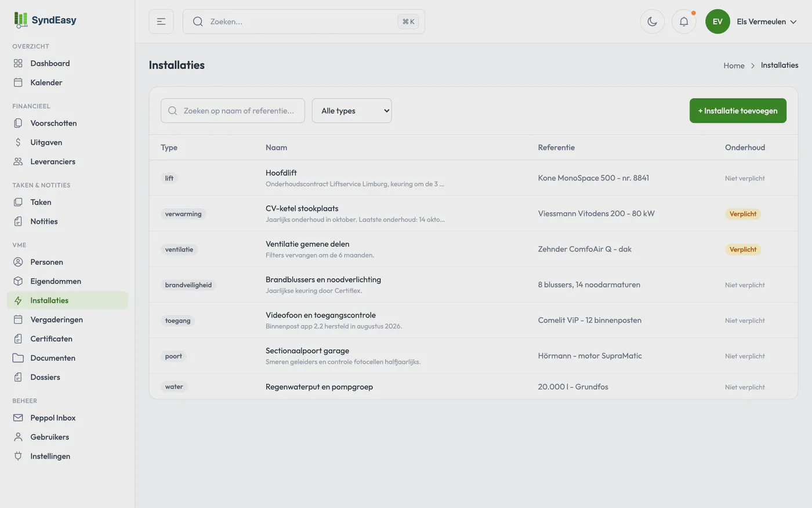
Task: Open the Hoofdlift installation row
Action: [473, 178]
